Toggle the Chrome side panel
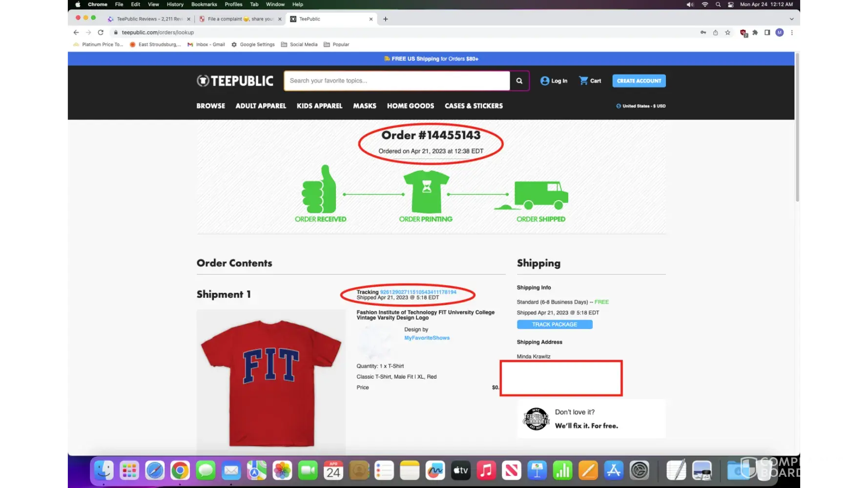 click(767, 33)
